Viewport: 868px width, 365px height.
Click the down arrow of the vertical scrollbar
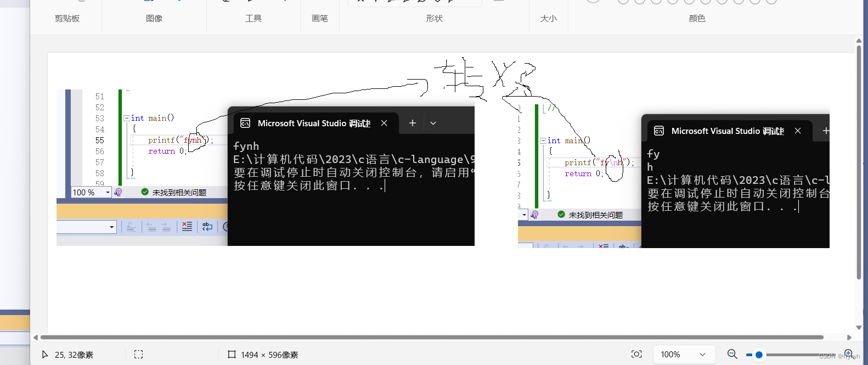point(859,328)
